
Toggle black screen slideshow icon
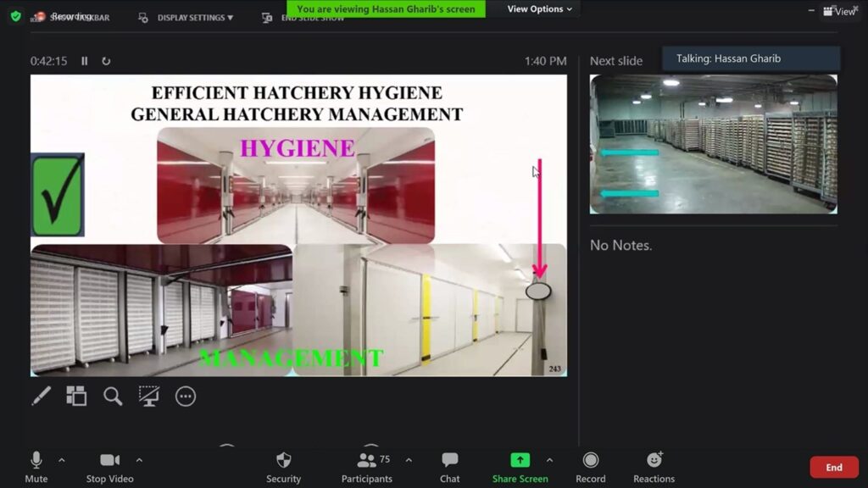pyautogui.click(x=149, y=396)
